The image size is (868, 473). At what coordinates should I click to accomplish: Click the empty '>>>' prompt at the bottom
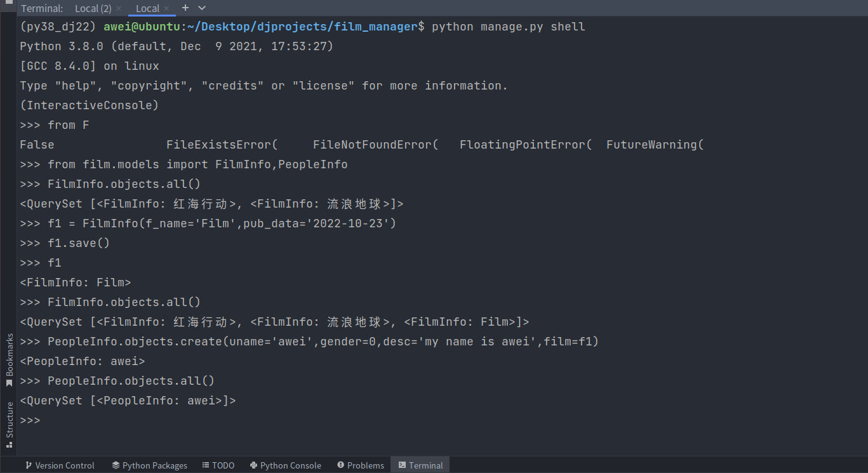tap(30, 420)
